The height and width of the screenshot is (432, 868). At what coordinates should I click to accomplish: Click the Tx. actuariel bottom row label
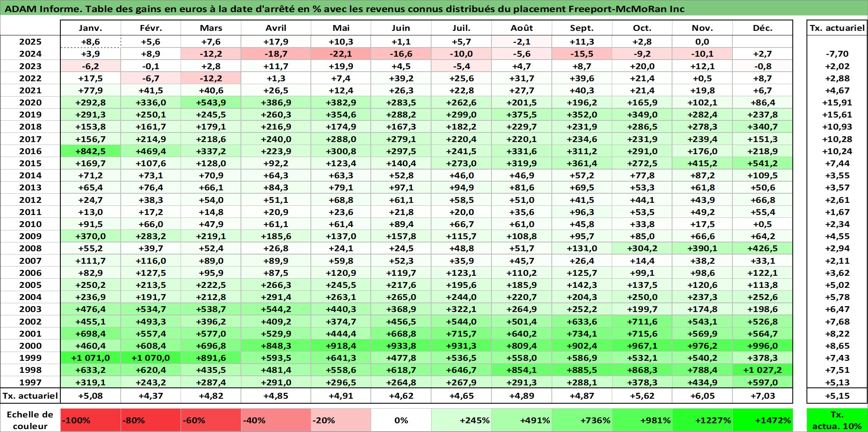(30, 396)
